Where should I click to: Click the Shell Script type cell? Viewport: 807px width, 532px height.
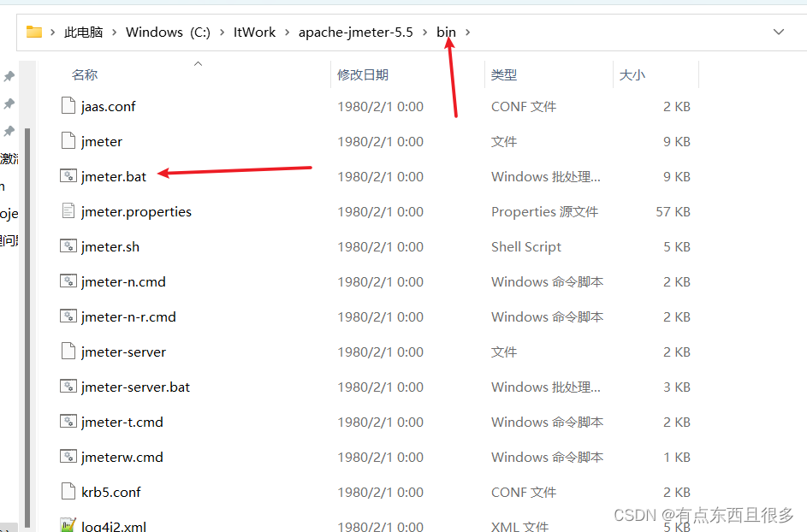526,247
